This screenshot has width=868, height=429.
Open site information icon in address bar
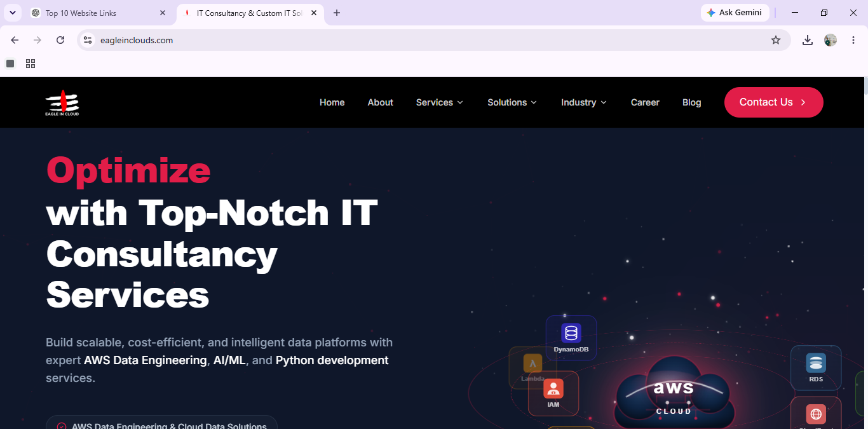(x=88, y=40)
